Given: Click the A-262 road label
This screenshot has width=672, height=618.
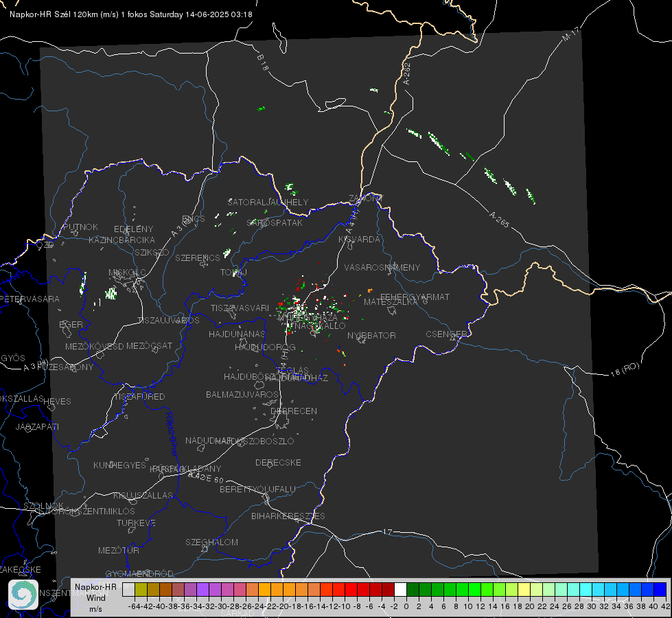Looking at the screenshot, I should click(407, 73).
